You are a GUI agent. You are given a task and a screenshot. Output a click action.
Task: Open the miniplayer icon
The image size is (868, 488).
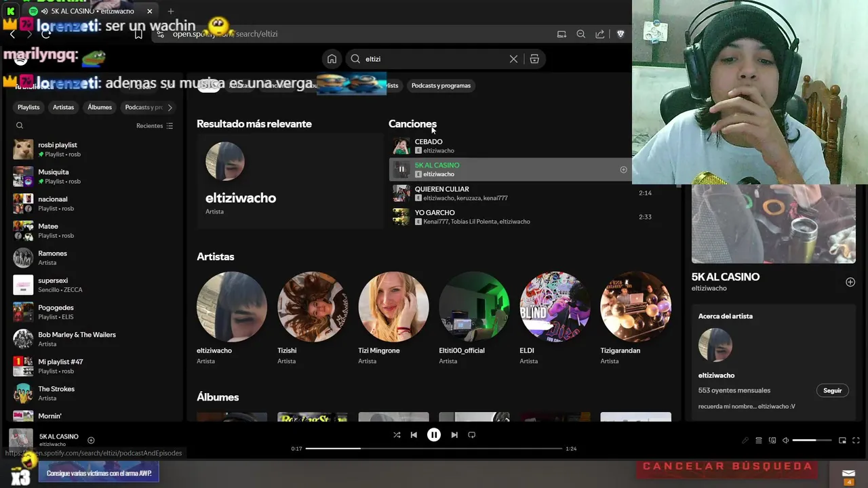pyautogui.click(x=842, y=441)
